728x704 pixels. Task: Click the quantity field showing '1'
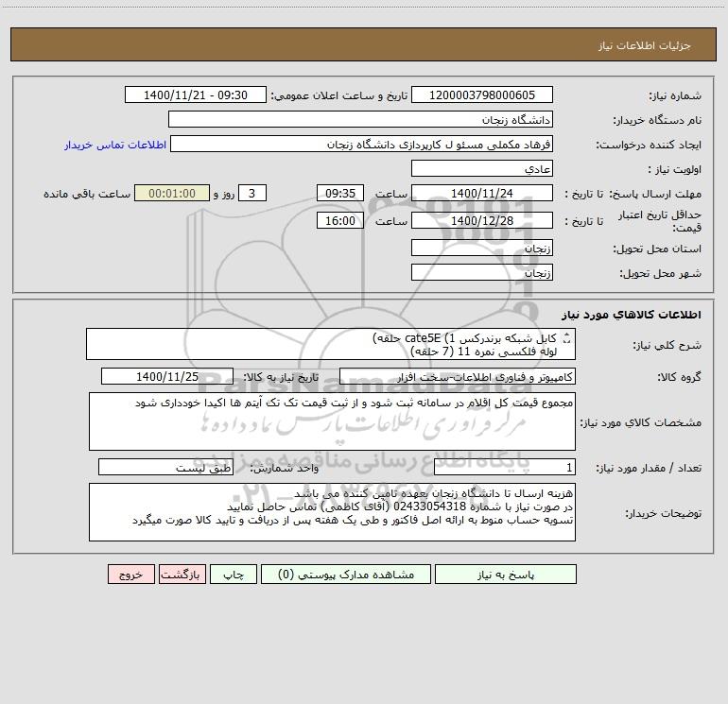coord(505,467)
